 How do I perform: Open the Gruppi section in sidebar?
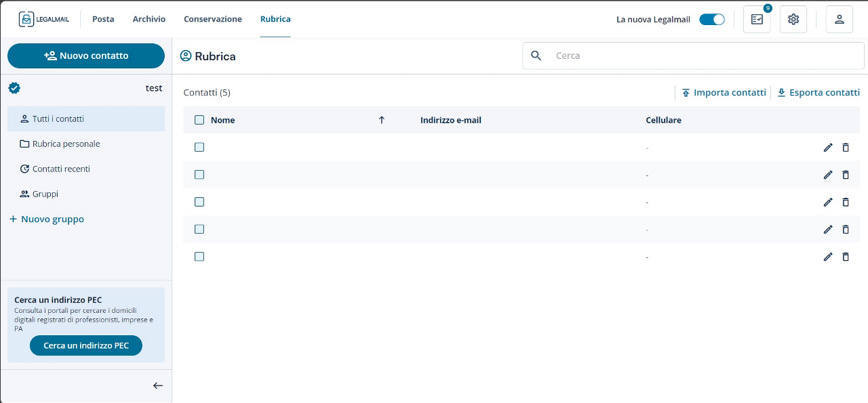point(45,194)
